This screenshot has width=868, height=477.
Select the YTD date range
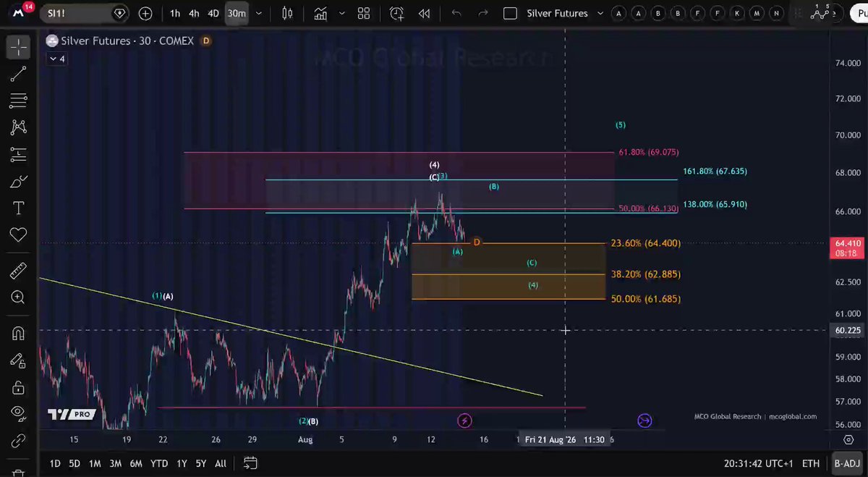(158, 463)
